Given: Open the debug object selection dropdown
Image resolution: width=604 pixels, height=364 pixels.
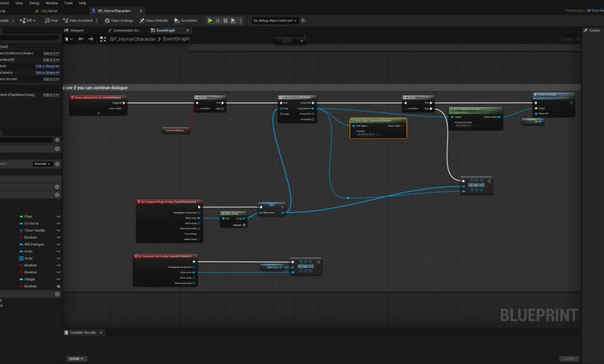Looking at the screenshot, I should (x=274, y=20).
